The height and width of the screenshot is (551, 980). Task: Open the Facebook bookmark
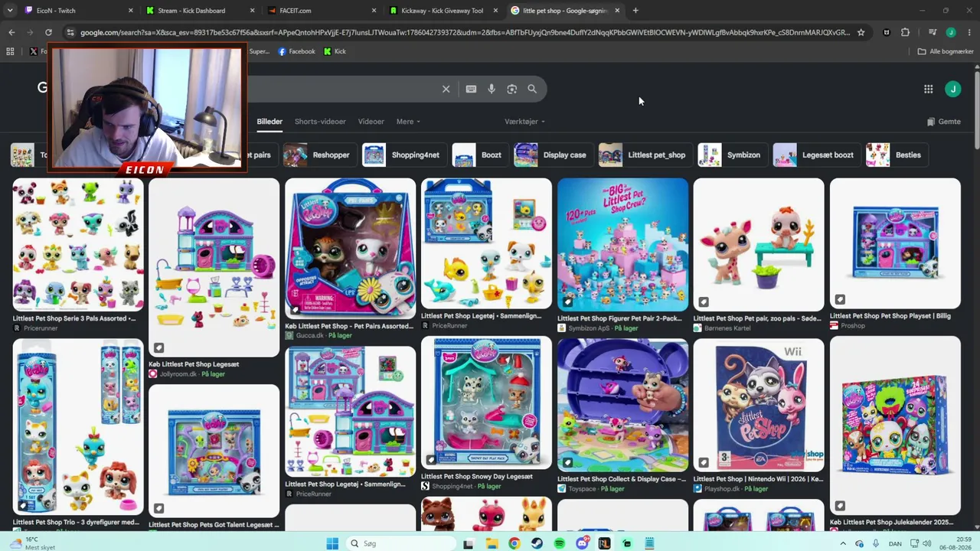(296, 51)
